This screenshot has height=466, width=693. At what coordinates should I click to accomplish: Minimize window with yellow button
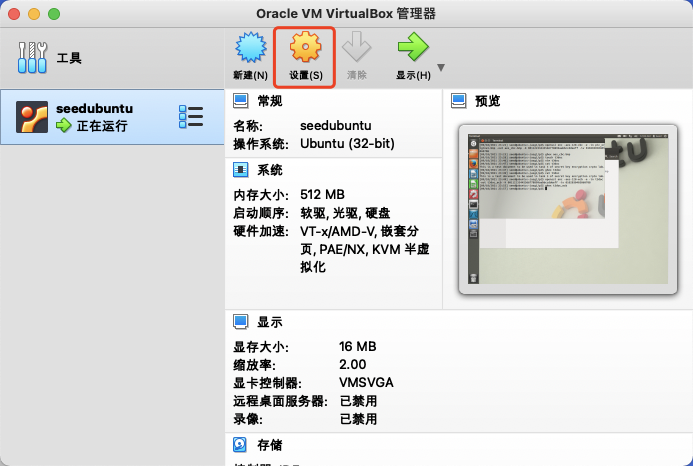[34, 14]
